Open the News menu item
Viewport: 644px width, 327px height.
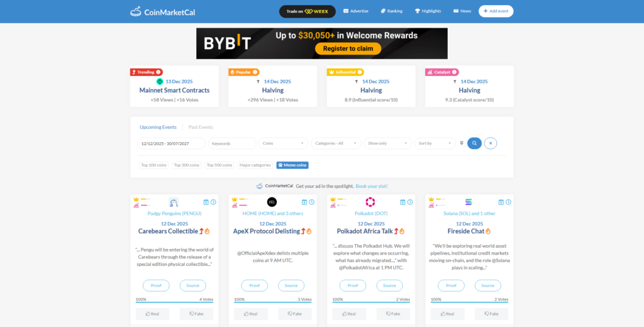click(462, 11)
